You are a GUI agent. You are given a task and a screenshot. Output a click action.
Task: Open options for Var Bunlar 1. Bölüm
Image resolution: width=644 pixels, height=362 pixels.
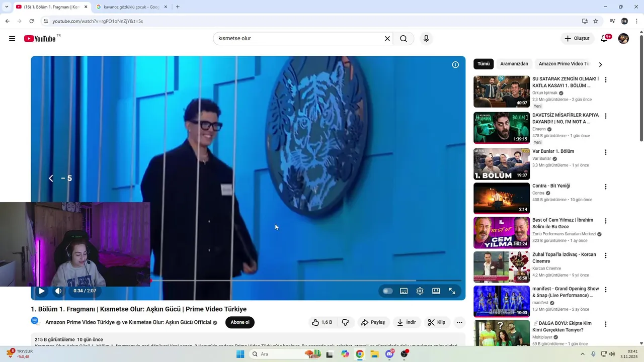(606, 152)
